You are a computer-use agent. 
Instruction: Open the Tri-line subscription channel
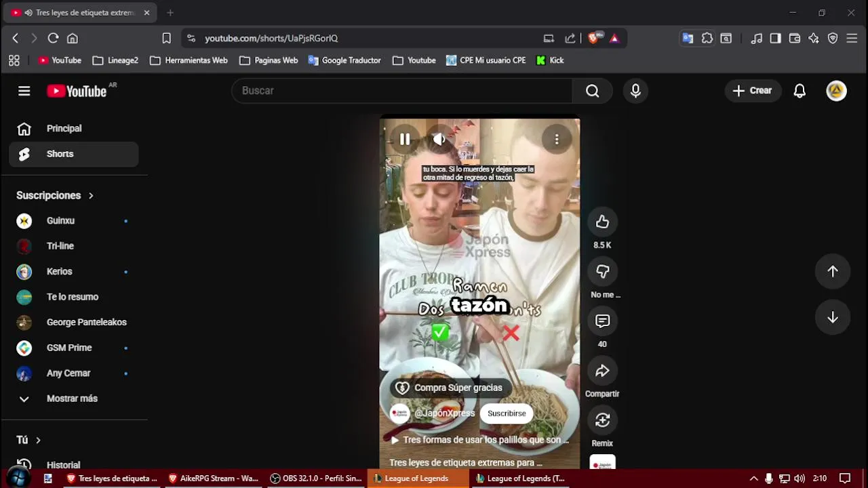(74, 246)
